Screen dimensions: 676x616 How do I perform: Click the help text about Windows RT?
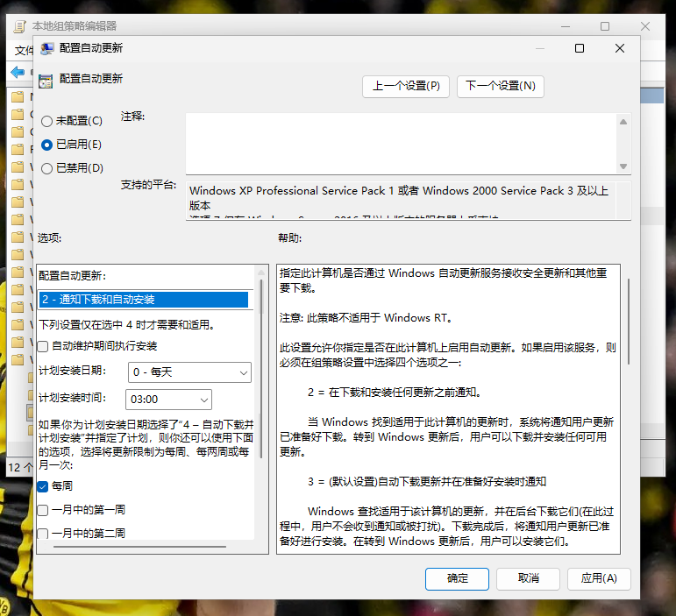366,318
